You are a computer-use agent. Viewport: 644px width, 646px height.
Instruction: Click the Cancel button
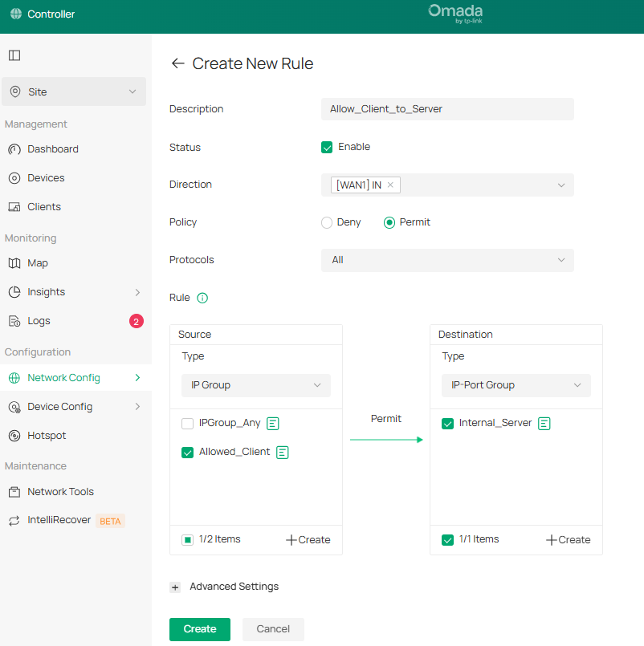273,629
